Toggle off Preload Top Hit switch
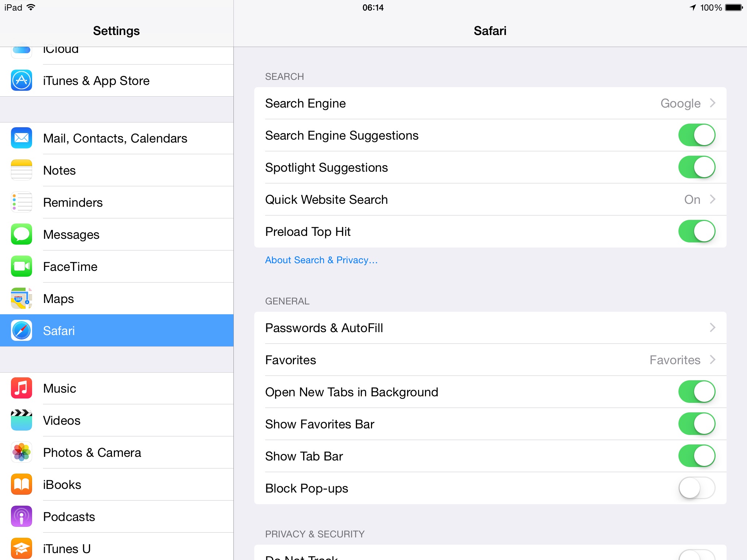This screenshot has height=560, width=747. tap(696, 231)
